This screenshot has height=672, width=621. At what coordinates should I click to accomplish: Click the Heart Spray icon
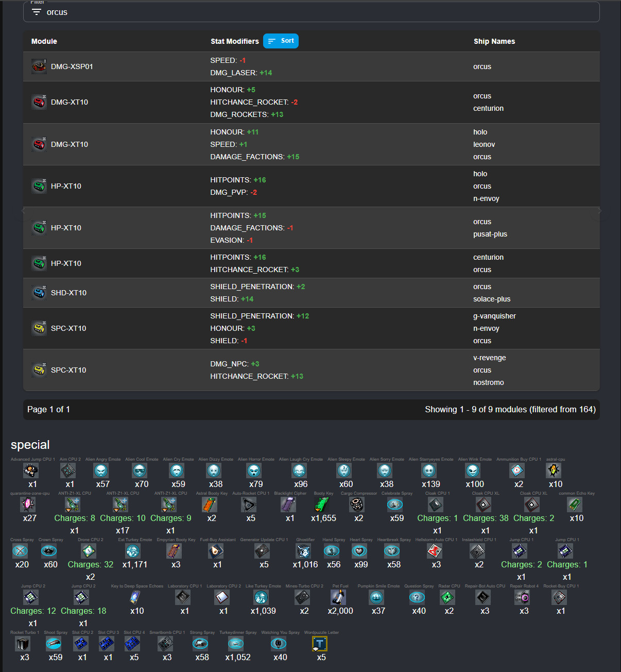[x=359, y=551]
